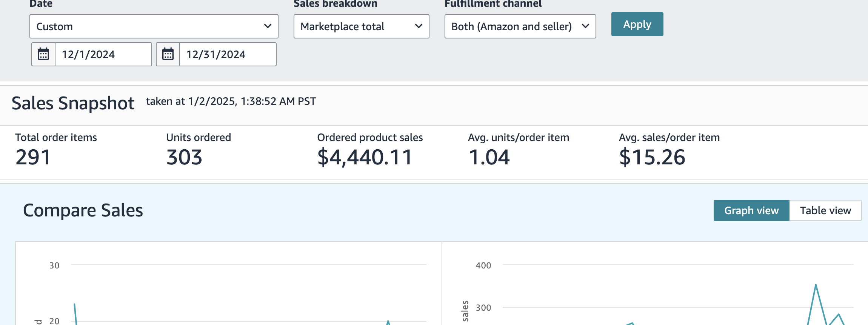Screen dimensions: 868x325
Task: Click the snapshot timestamp 'taken at 1/2/2025'
Action: 231,101
